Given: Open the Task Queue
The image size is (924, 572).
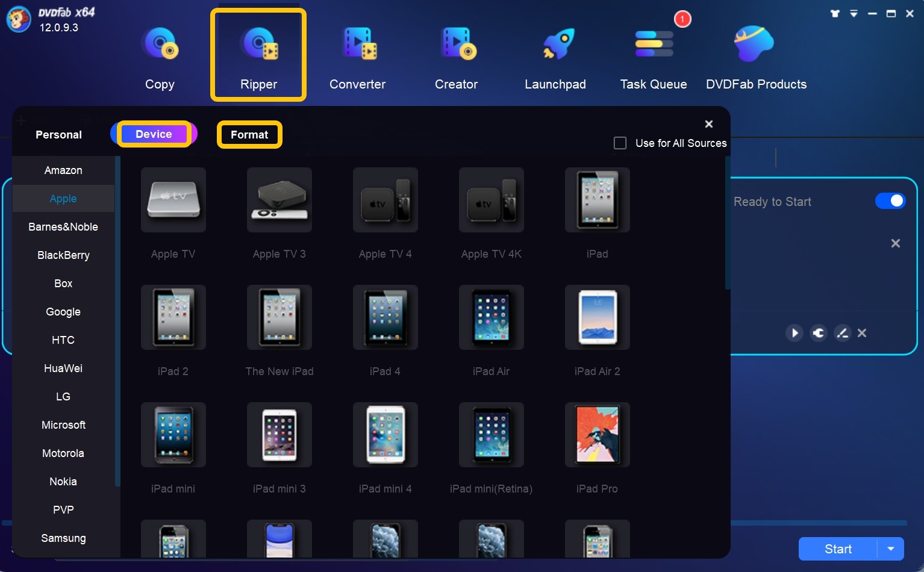Looking at the screenshot, I should (654, 58).
